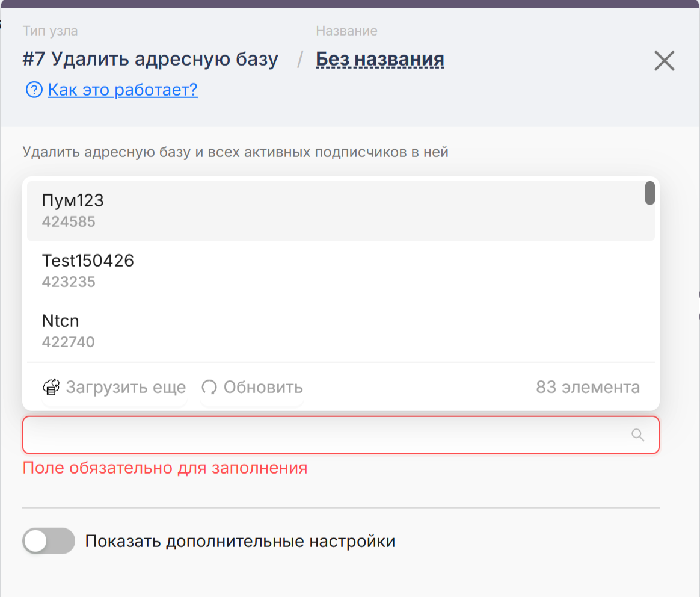Click the "#7 Удалить адресную базу" node type title
The height and width of the screenshot is (597, 700).
point(150,59)
